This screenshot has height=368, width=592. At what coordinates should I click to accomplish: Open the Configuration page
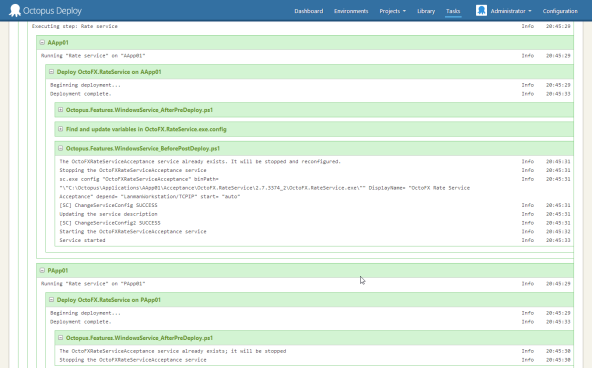(560, 11)
